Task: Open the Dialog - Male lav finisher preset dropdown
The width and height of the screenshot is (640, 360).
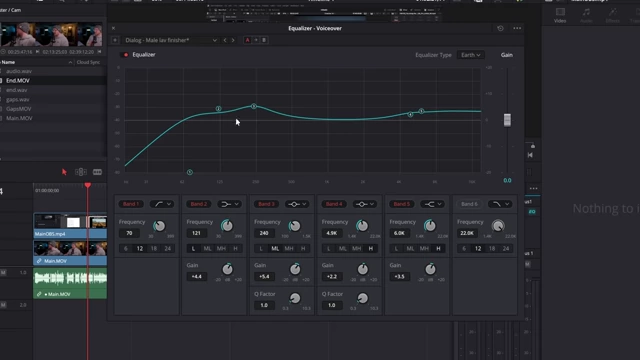Action: coord(171,40)
